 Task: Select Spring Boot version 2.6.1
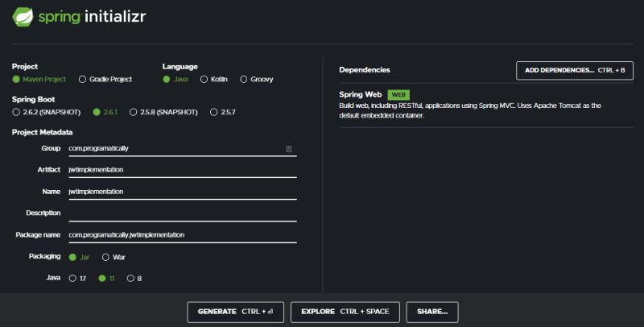[97, 112]
